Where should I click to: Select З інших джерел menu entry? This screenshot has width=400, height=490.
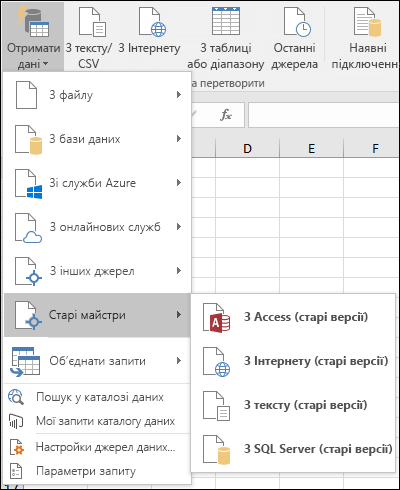97,271
